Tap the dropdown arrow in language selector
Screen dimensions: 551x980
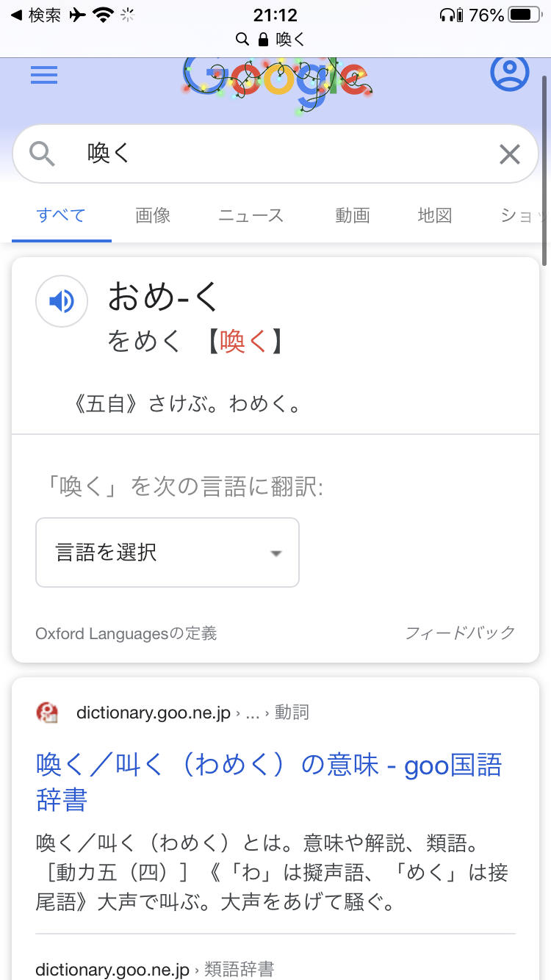tap(276, 553)
